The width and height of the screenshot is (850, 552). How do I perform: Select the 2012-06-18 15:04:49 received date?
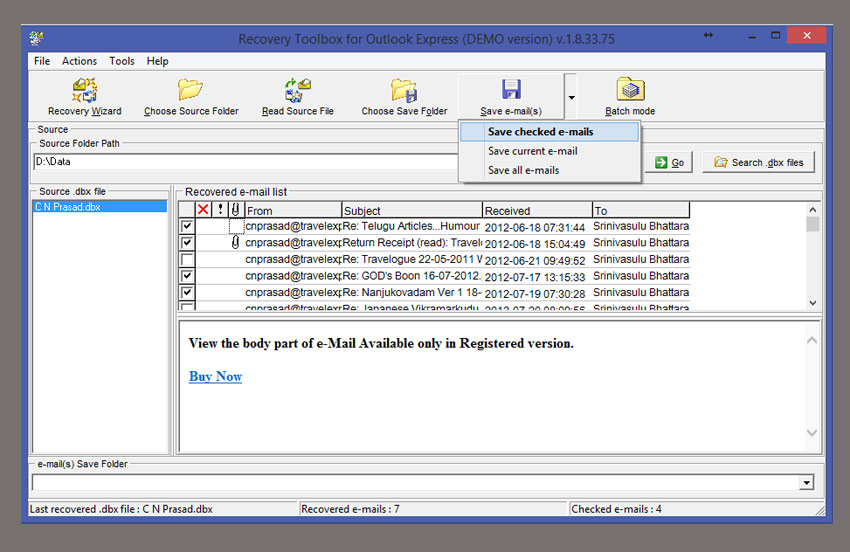click(x=535, y=244)
